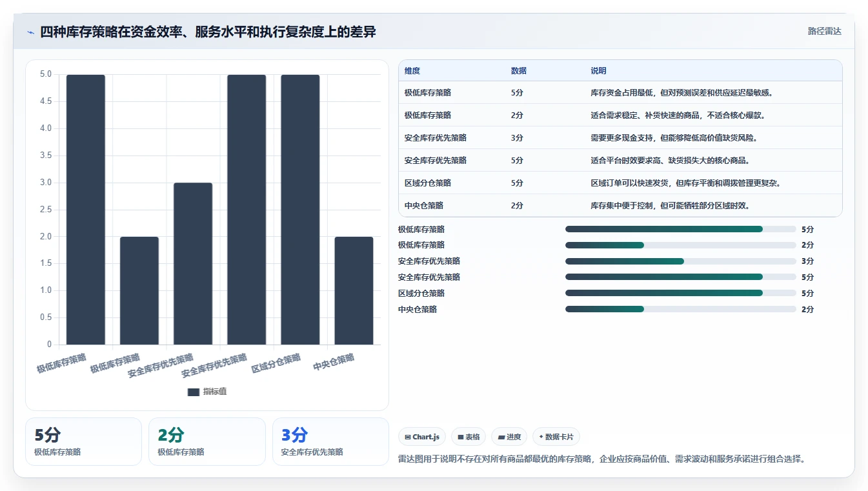Click the 5分 table cell in the 区域分仓策略 row
The width and height of the screenshot is (868, 491).
click(x=517, y=183)
